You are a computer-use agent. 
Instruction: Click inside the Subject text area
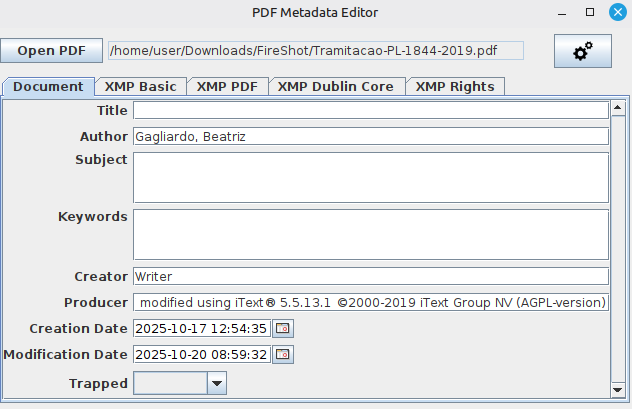click(370, 177)
